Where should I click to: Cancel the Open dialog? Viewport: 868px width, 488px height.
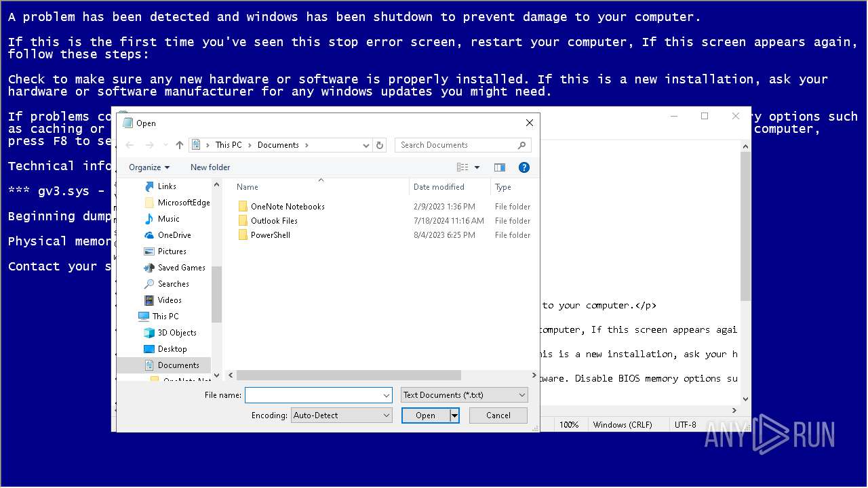coord(498,415)
